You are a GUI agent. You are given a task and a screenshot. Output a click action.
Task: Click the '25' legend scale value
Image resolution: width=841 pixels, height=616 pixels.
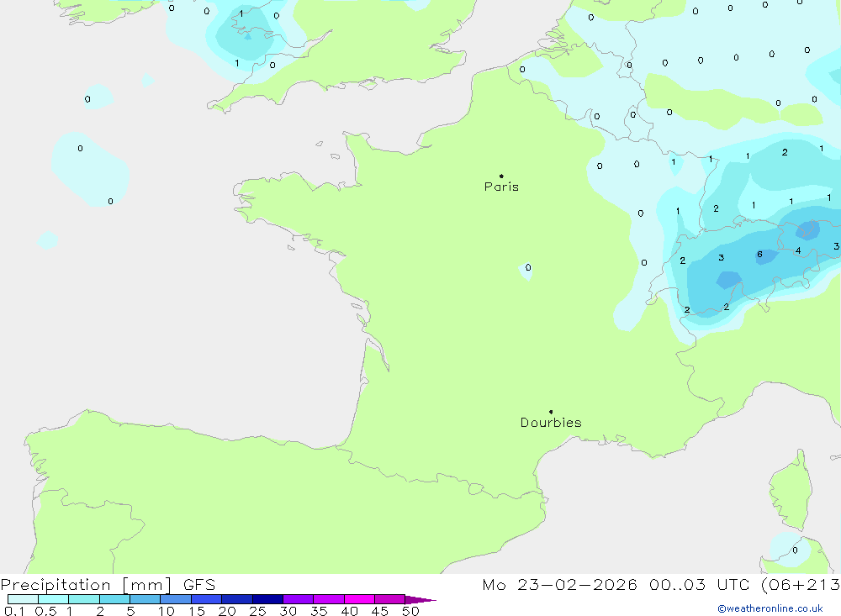coord(257,611)
